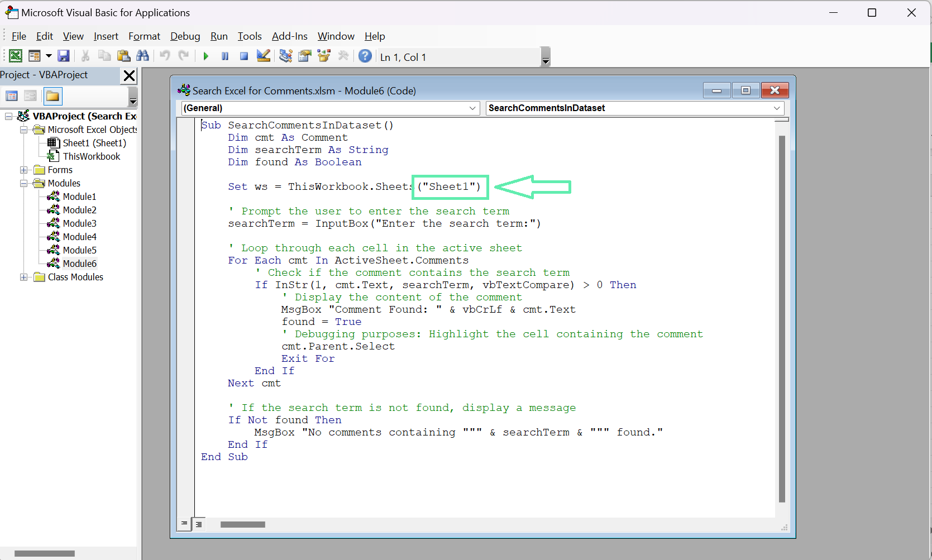Click the Insert UserForm toolbar icon

[35, 56]
